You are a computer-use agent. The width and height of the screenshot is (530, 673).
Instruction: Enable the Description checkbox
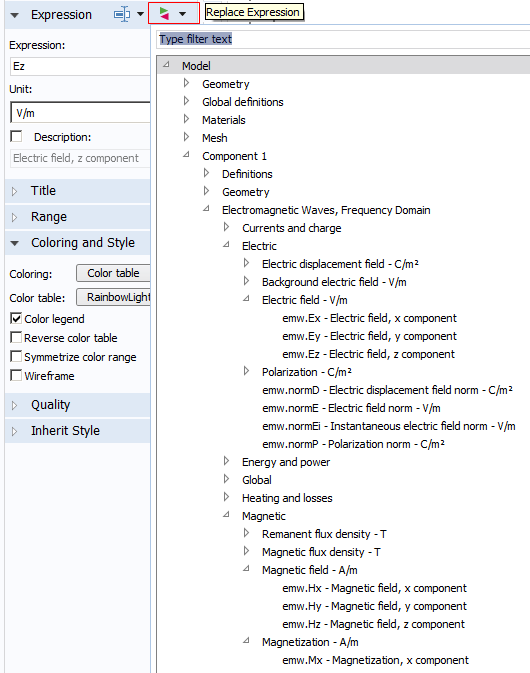16,136
